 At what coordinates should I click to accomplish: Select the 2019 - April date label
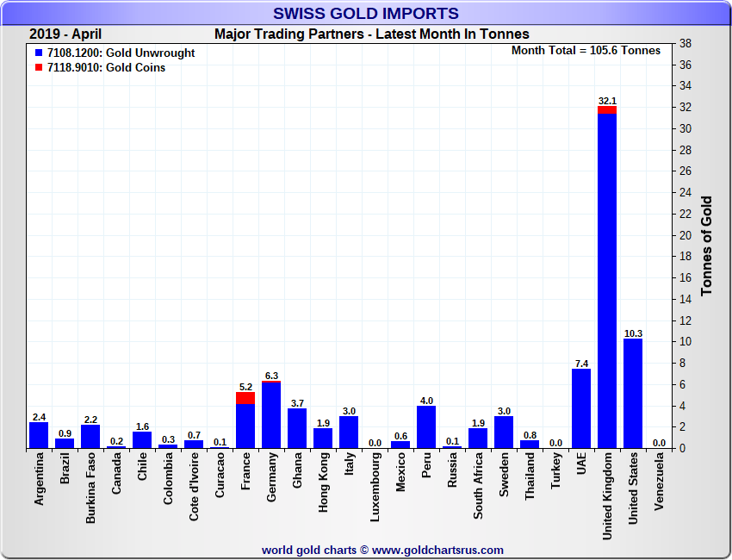[x=65, y=34]
